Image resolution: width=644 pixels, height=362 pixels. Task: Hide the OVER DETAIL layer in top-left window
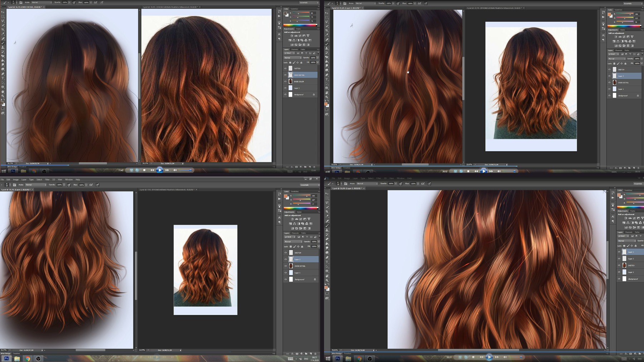(286, 75)
